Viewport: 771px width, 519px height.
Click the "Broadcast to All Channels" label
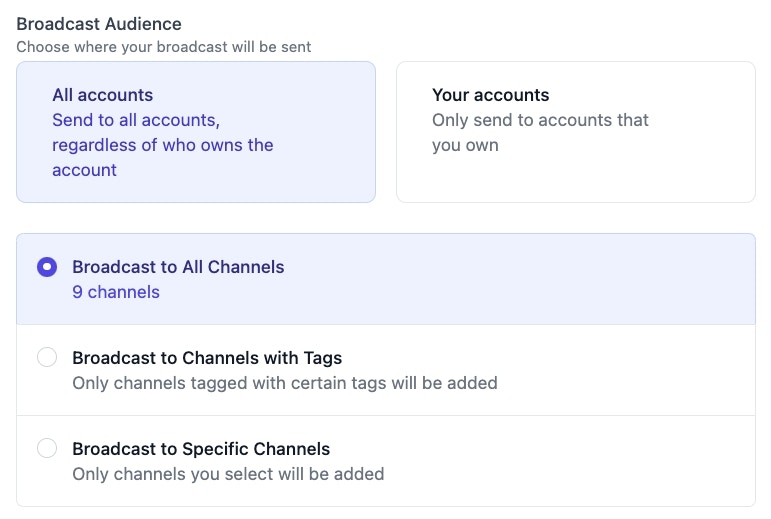(x=178, y=267)
